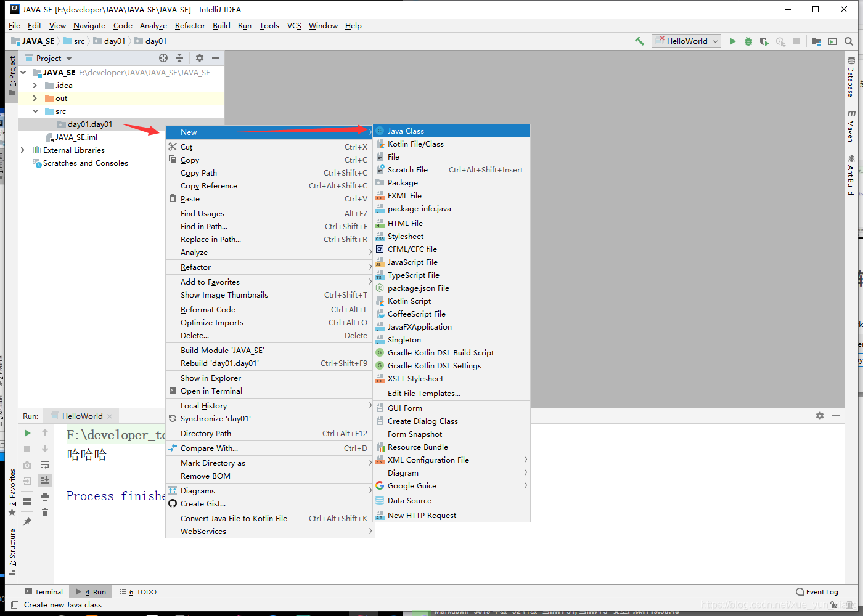This screenshot has width=863, height=616.
Task: Click the stop square icon in top toolbar
Action: click(796, 41)
